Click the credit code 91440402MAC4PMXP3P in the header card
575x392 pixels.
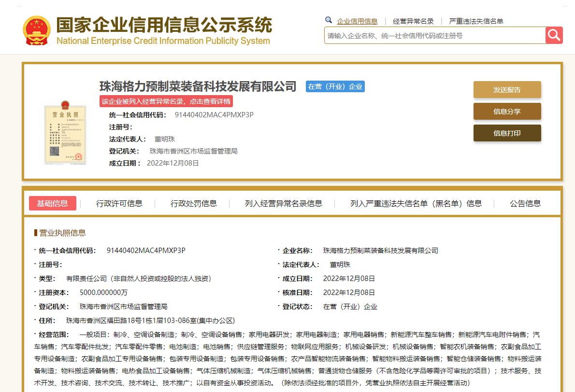214,115
